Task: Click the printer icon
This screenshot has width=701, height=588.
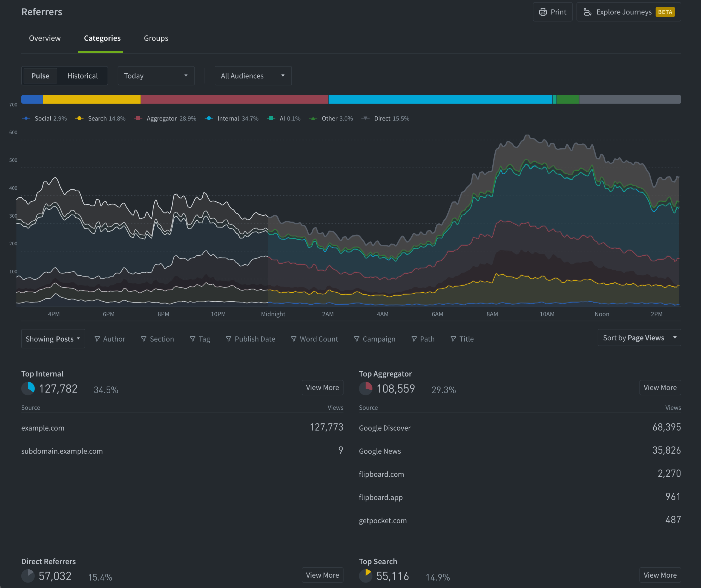Action: coord(543,12)
